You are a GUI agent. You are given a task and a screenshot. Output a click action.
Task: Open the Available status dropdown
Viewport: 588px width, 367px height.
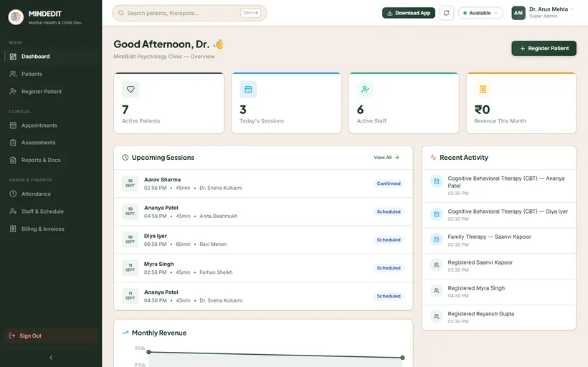480,13
